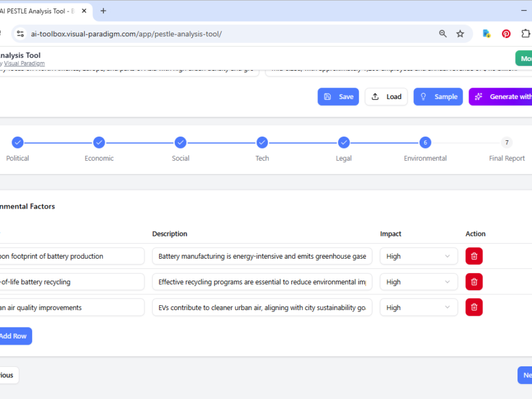Image resolution: width=532 pixels, height=399 pixels.
Task: Delete the carbon footprint of battery production row
Action: coord(474,256)
